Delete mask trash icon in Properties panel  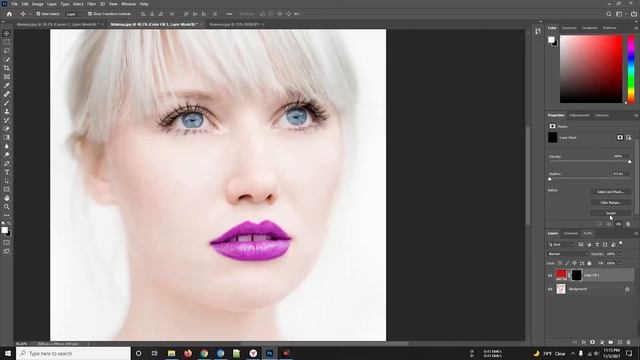point(628,224)
